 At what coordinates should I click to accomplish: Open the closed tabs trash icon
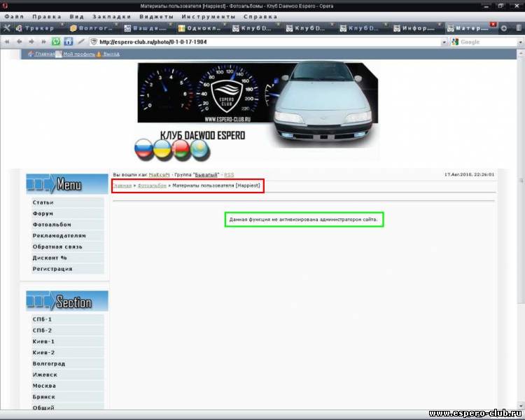[x=520, y=29]
